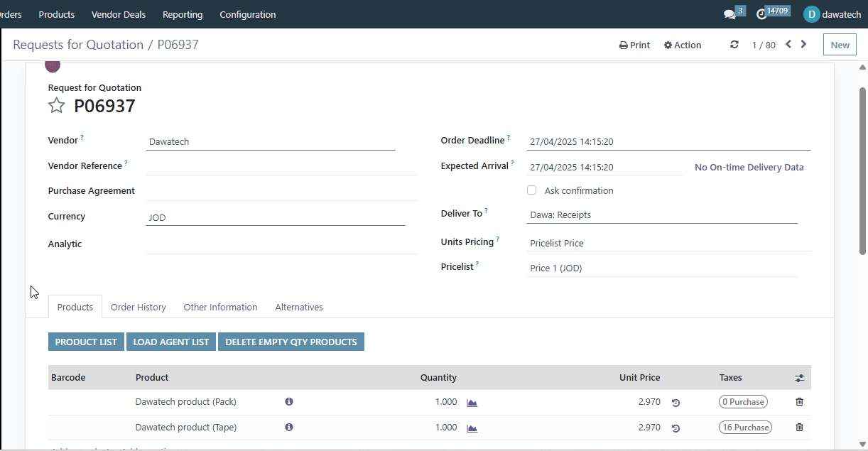This screenshot has height=451, width=868.
Task: Open the Vendor dropdown field showing Dawatech
Action: (271, 141)
